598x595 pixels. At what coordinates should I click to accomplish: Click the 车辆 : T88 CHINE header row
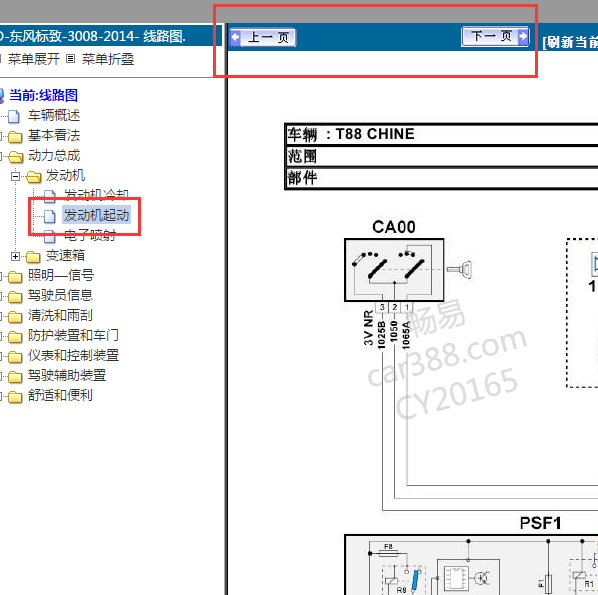pos(442,134)
